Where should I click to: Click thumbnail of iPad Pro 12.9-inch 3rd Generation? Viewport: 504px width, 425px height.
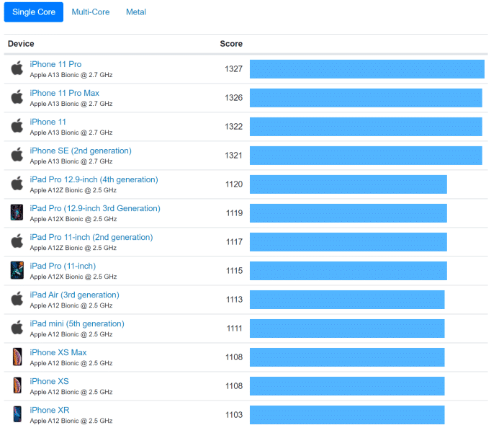[17, 212]
